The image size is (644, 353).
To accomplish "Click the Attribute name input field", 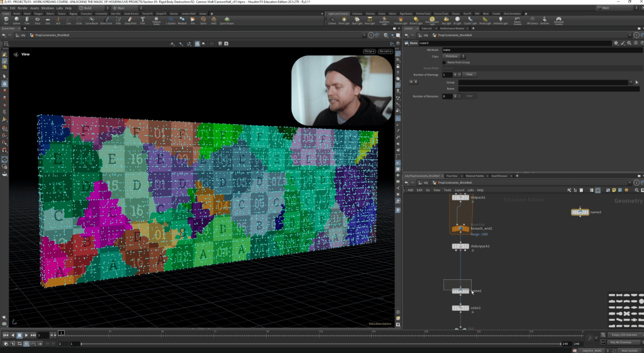I will pos(542,50).
